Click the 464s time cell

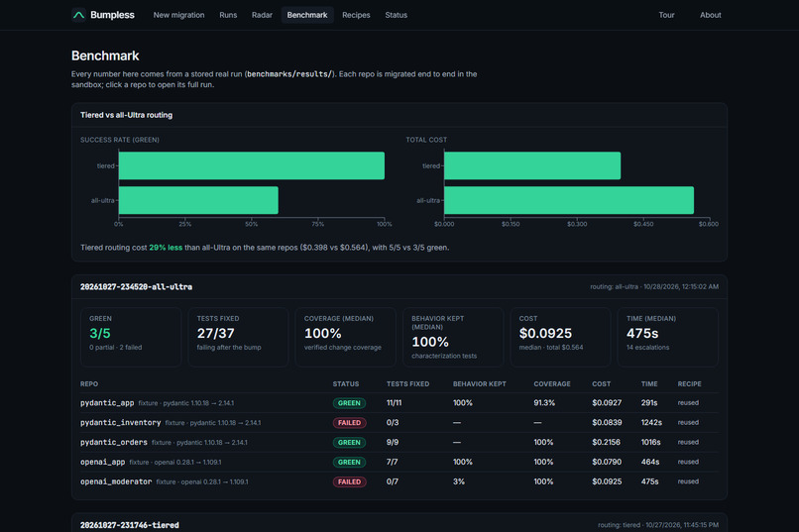pyautogui.click(x=650, y=463)
